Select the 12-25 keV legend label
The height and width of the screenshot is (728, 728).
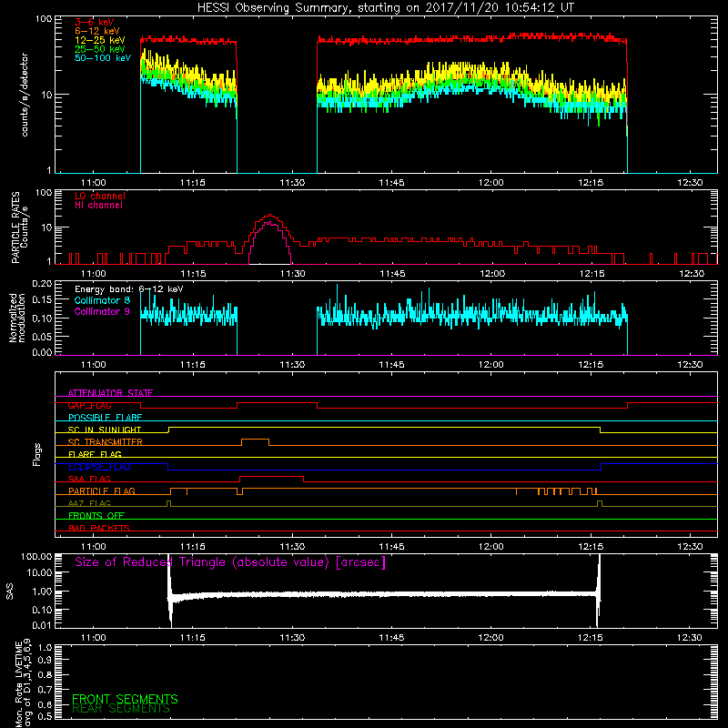click(x=100, y=40)
